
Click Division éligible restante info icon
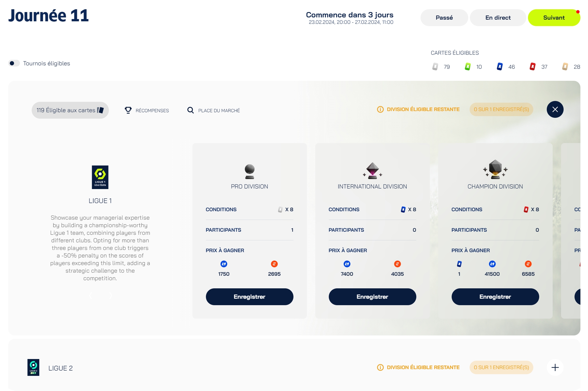pos(380,109)
